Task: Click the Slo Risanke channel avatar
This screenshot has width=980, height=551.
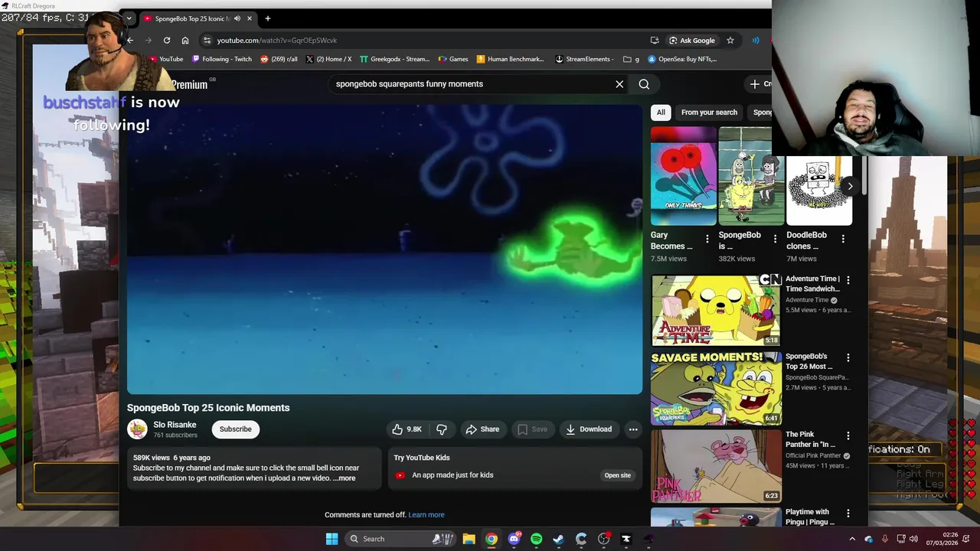Action: (x=137, y=429)
